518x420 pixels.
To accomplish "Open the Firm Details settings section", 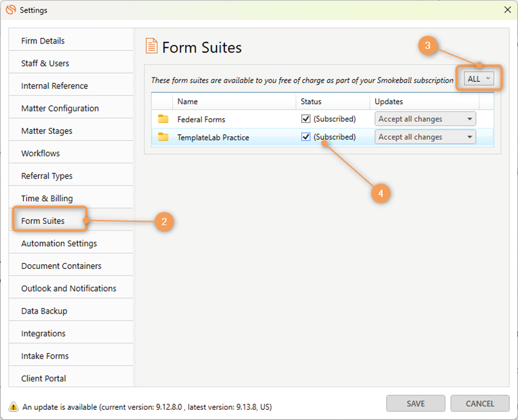I will point(43,41).
